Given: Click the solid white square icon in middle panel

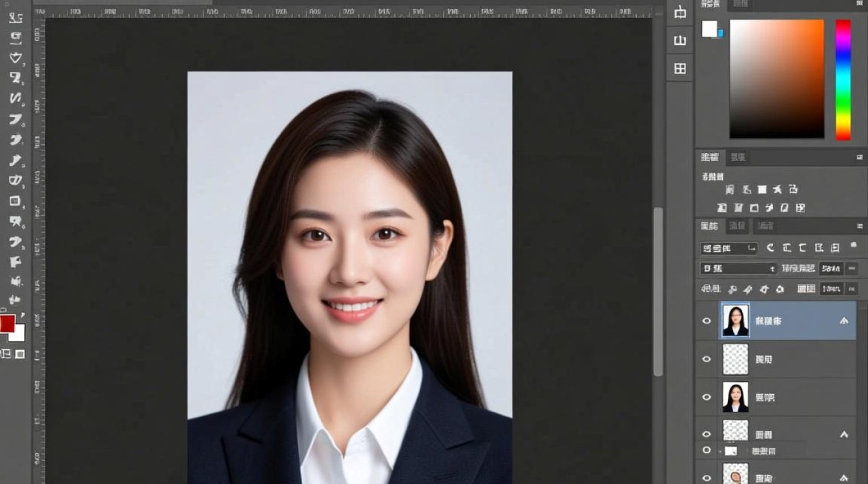Looking at the screenshot, I should (x=762, y=190).
